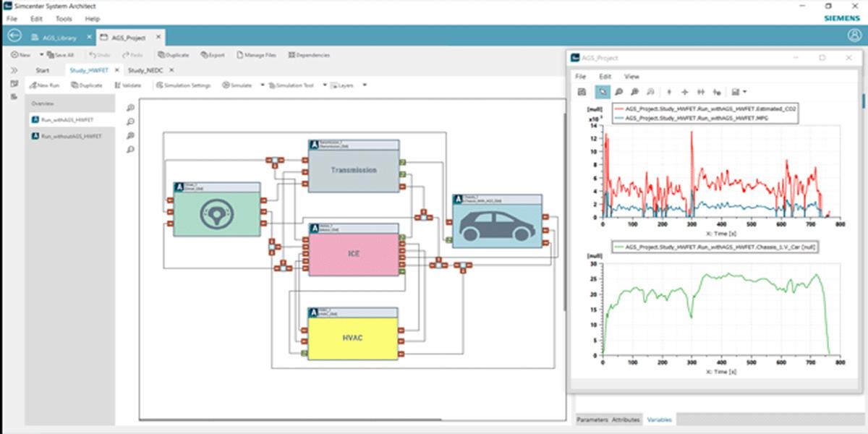Click the Export toolbar button

pyautogui.click(x=213, y=55)
